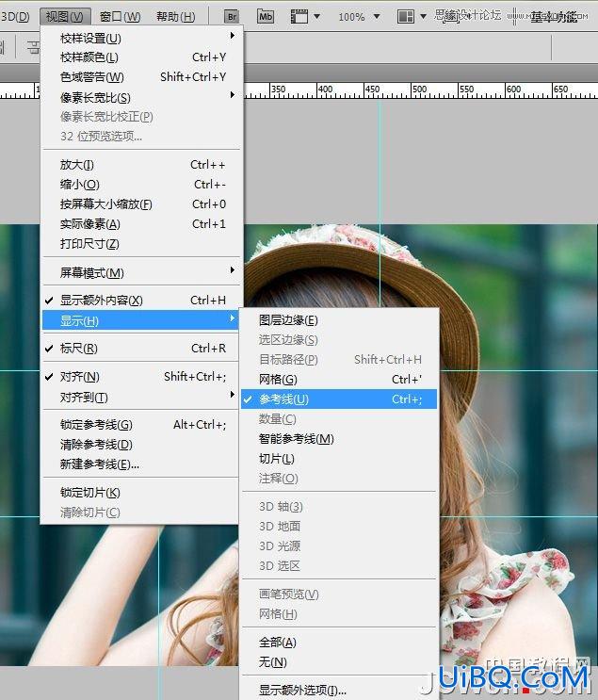
Task: Expand the arrange documents dropdown arrow
Action: click(x=423, y=17)
